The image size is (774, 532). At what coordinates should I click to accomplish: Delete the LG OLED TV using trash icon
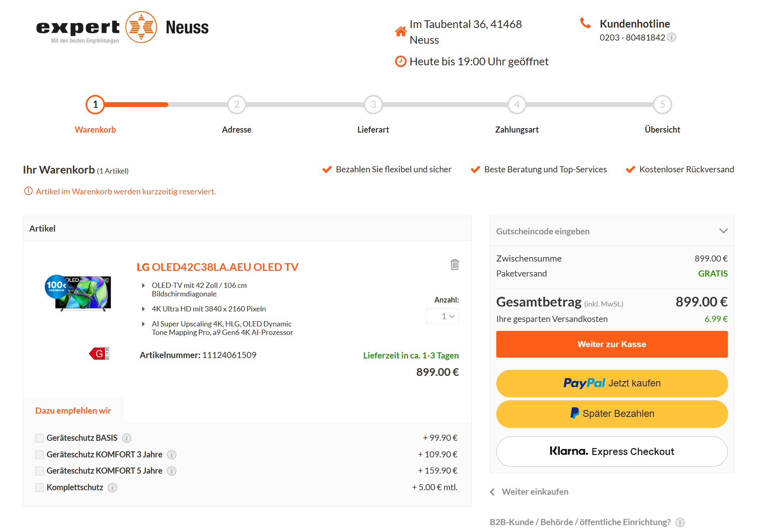455,265
